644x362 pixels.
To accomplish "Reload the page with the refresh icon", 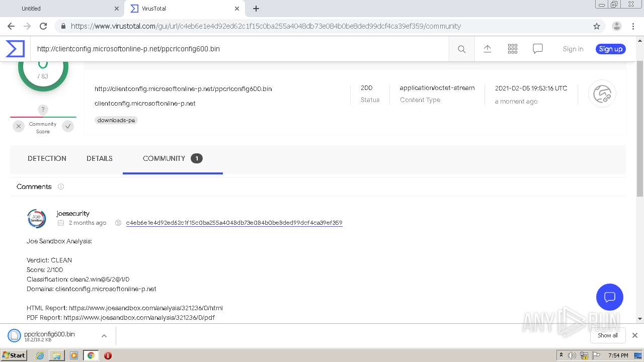I will click(x=43, y=26).
